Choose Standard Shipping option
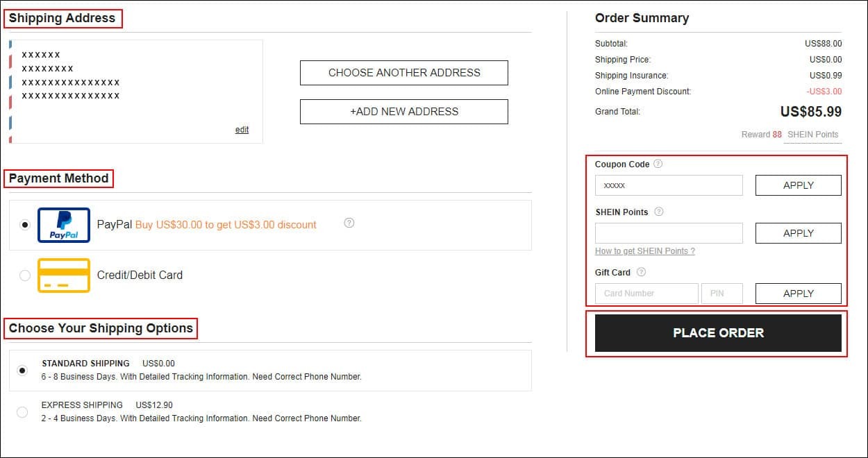 (21, 371)
